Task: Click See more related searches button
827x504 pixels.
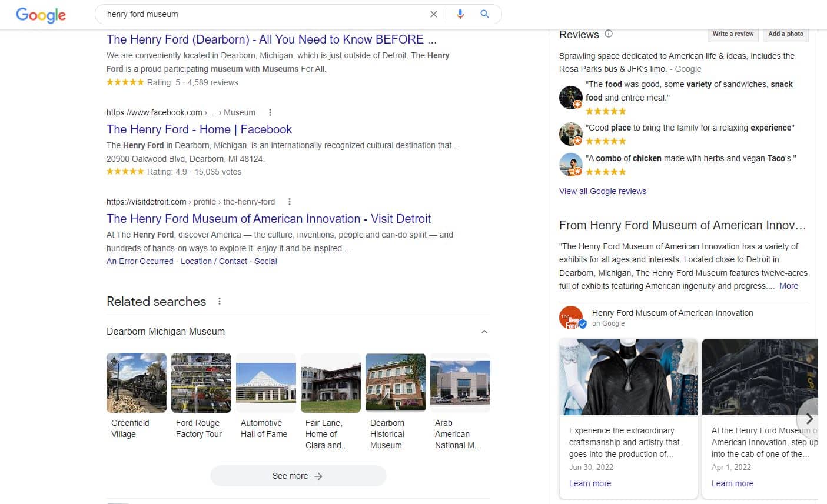Action: 298,476
